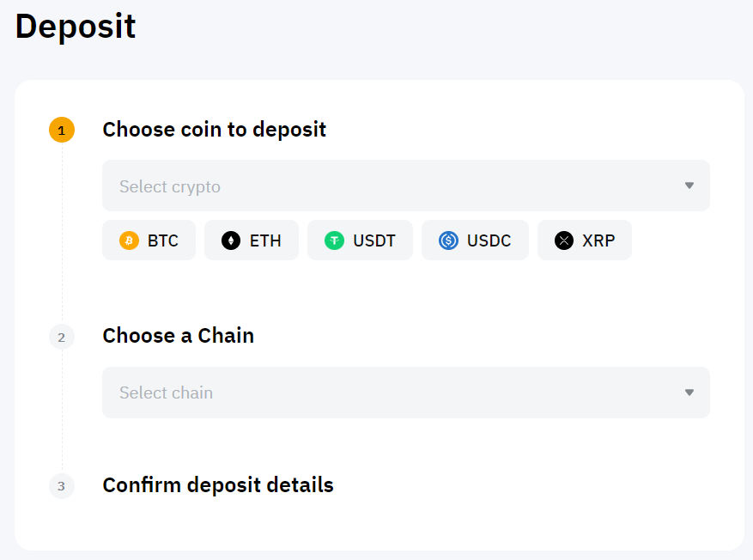Click the step 2 circle indicator
This screenshot has width=753, height=560.
(62, 337)
